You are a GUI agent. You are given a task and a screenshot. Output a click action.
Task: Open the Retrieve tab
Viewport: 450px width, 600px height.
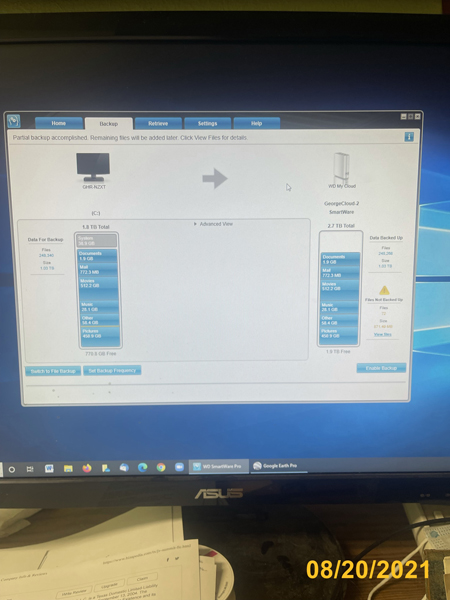(x=158, y=124)
